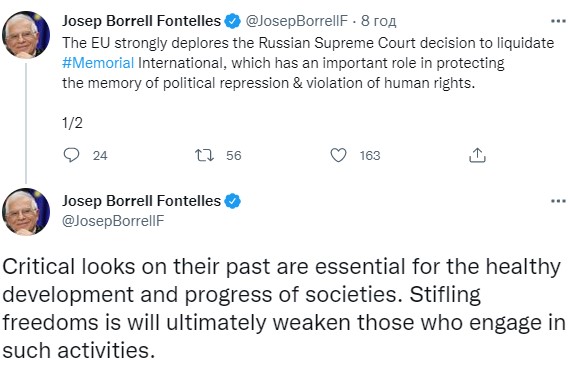
Task: Open the @JosepBorrellF handle under second tweet name
Action: click(113, 221)
